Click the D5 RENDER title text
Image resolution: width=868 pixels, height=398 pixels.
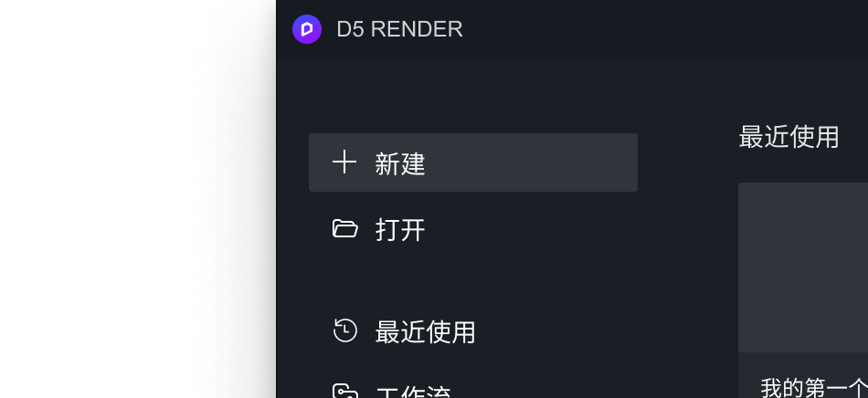coord(399,29)
